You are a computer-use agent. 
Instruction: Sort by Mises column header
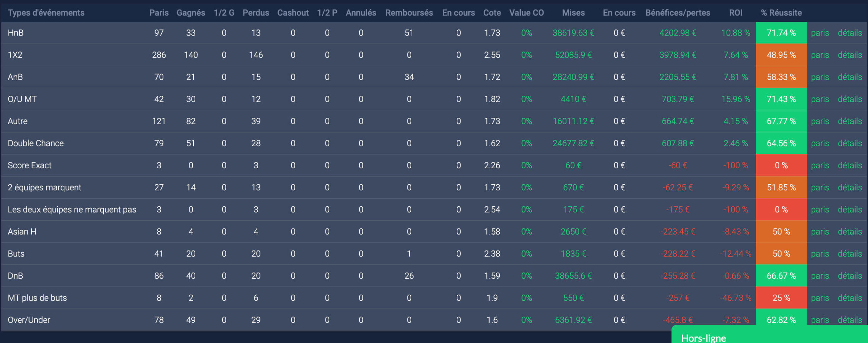point(573,13)
